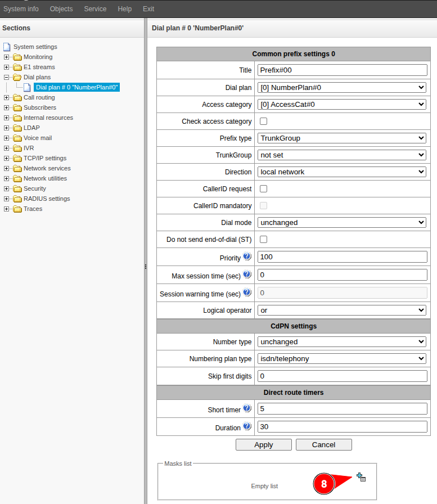Click the help icon next to Priority
Image resolution: width=437 pixels, height=504 pixels.
click(x=247, y=257)
